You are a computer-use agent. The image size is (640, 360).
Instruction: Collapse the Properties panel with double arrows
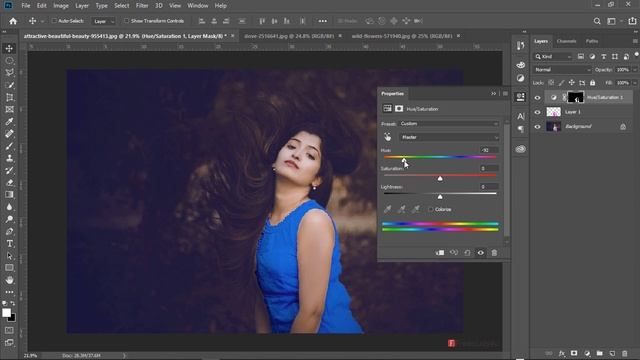click(493, 93)
